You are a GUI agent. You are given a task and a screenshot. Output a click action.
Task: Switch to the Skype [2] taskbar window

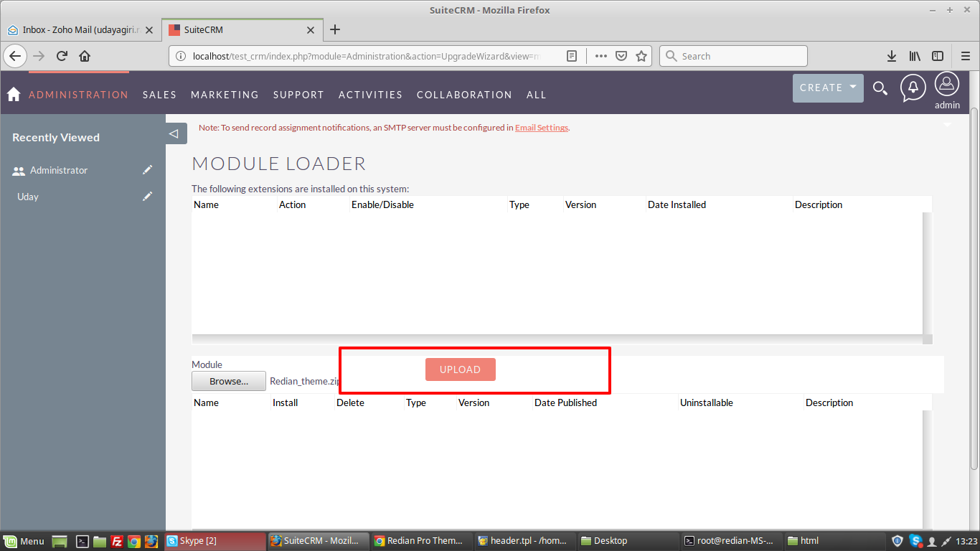(x=215, y=542)
